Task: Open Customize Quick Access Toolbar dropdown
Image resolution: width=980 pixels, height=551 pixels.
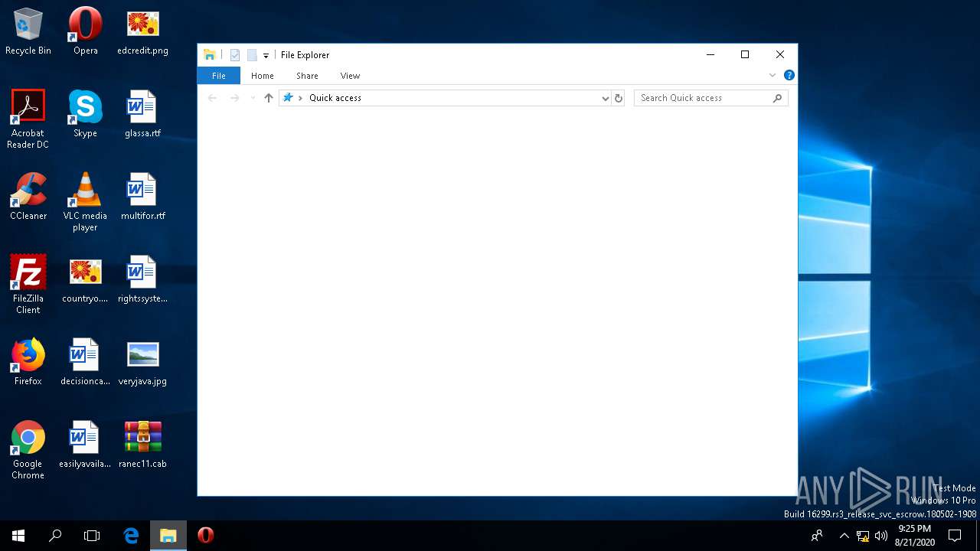Action: tap(266, 55)
